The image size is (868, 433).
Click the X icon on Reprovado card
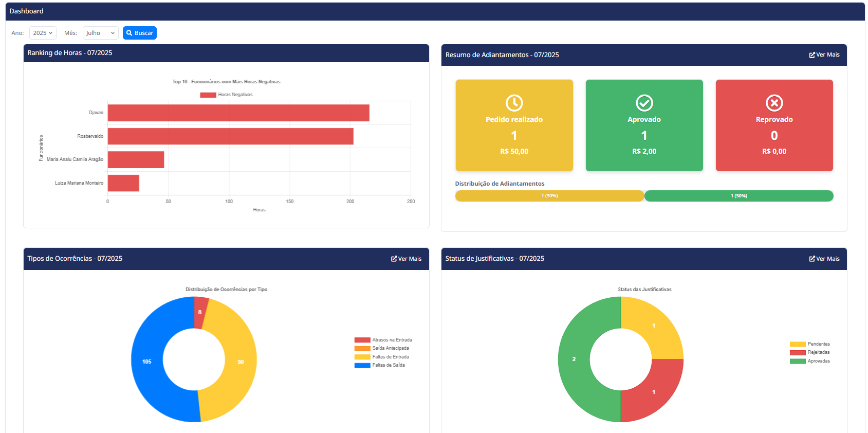click(x=774, y=103)
